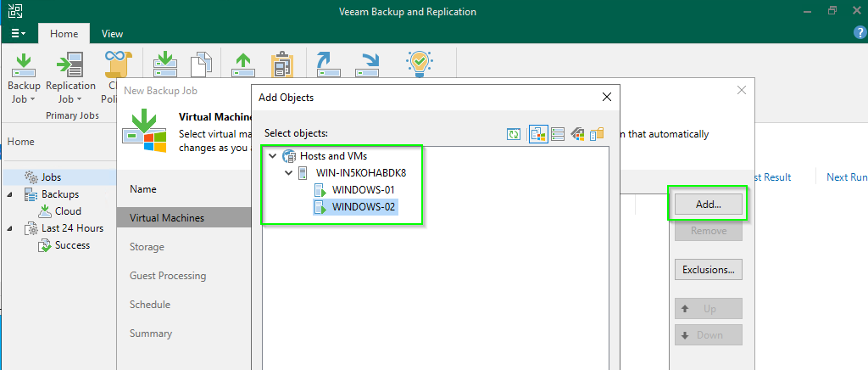Go to the Name wizard step
Image resolution: width=868 pixels, height=370 pixels.
[142, 189]
